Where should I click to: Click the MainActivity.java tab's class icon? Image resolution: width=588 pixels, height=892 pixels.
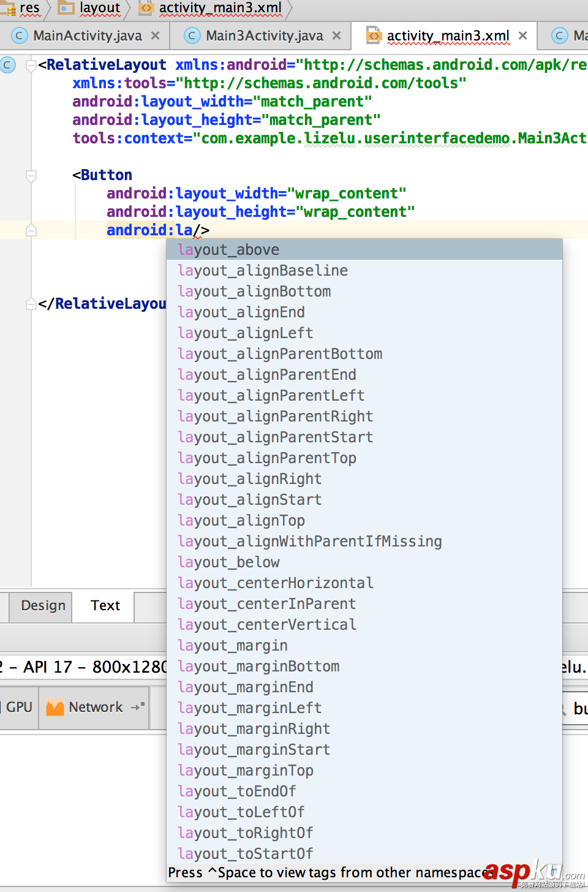point(20,36)
